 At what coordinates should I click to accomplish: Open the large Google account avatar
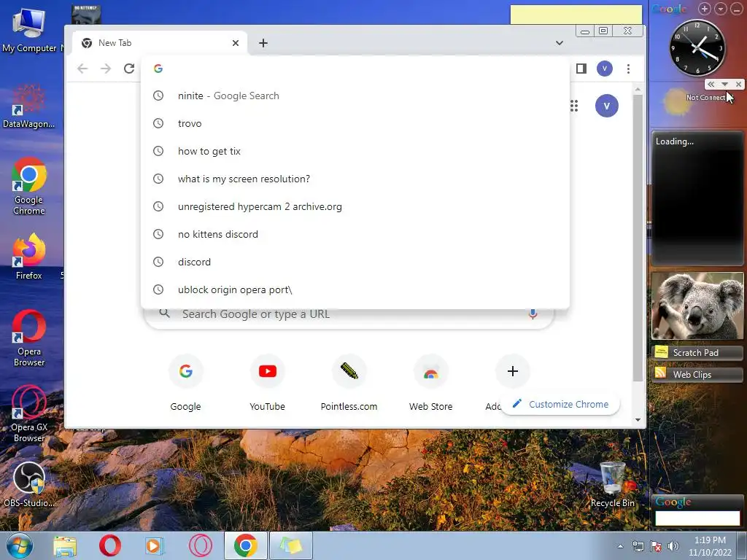click(606, 106)
